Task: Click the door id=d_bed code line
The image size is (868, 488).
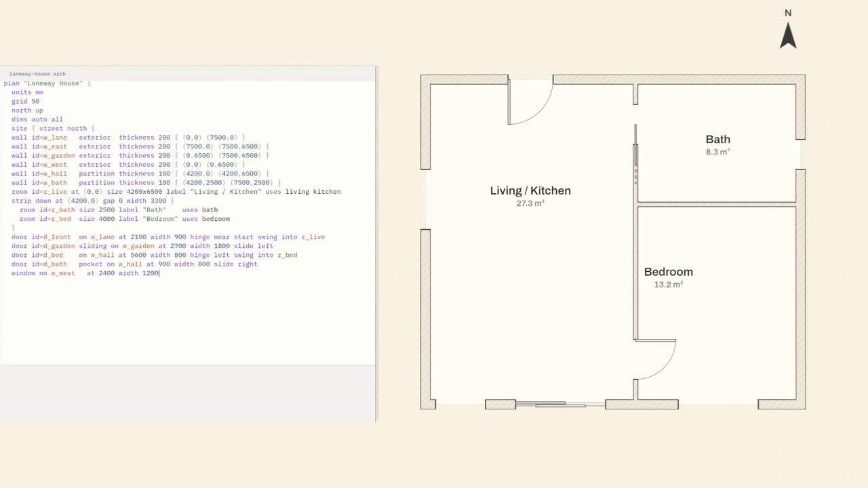Action: pyautogui.click(x=154, y=255)
